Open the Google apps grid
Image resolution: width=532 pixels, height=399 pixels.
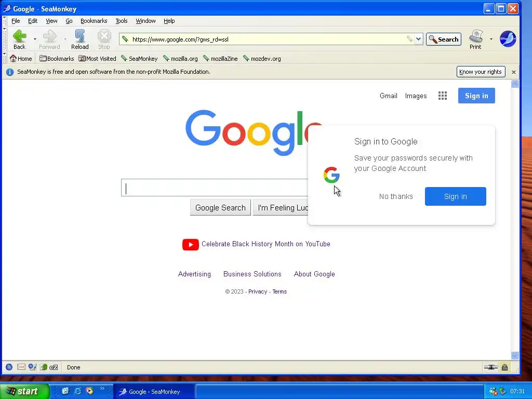443,96
